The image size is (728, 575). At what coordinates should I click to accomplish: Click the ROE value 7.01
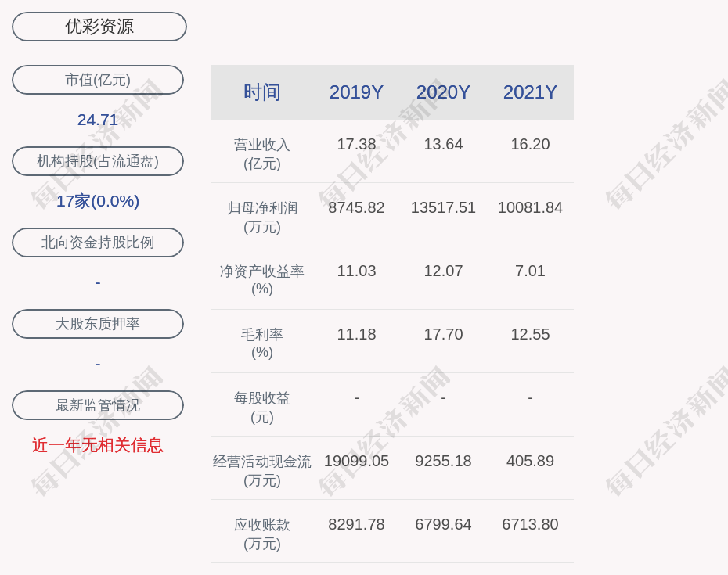(x=530, y=271)
